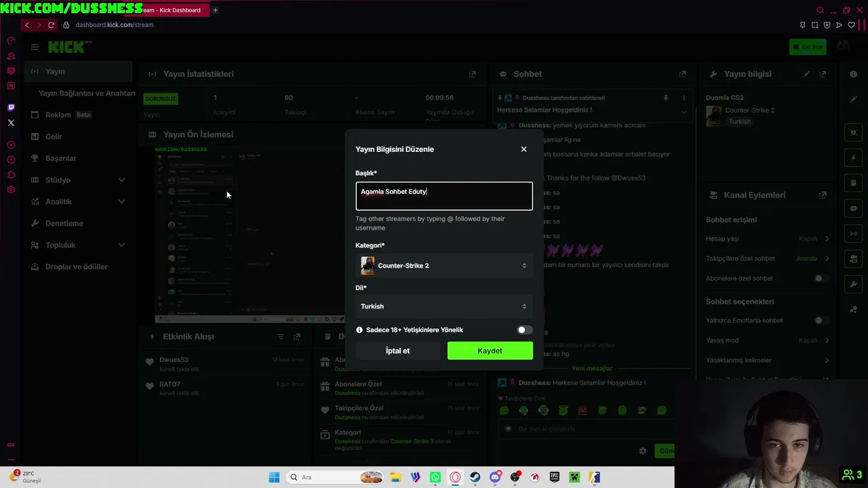The image size is (868, 488).
Task: Open a new browser tab
Action: [x=215, y=10]
